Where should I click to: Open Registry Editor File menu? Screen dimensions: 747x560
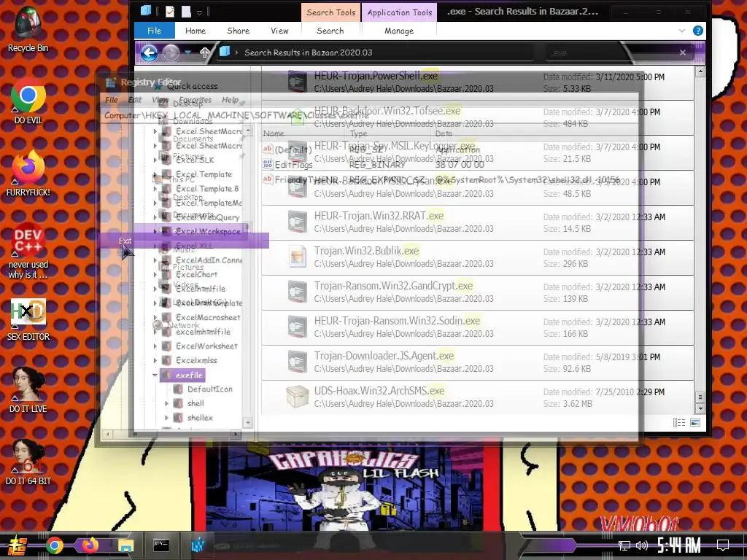tap(112, 100)
